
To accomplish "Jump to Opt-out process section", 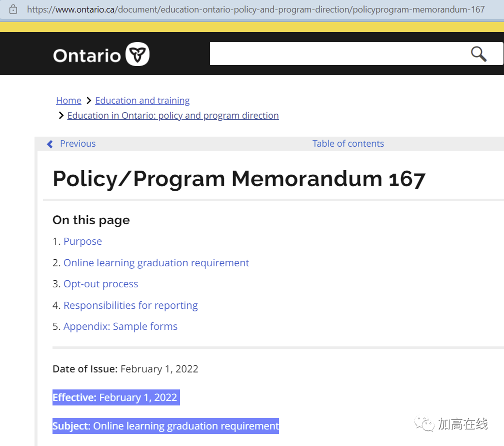I will (x=100, y=284).
